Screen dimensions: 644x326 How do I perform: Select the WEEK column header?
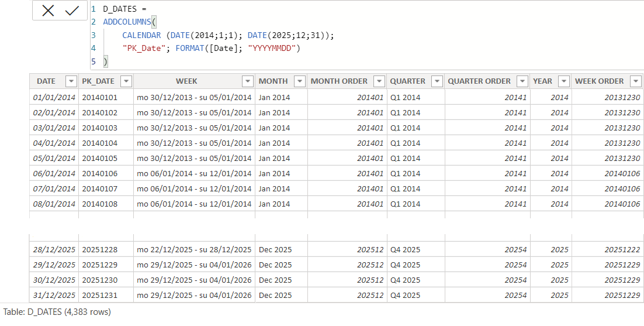click(186, 81)
